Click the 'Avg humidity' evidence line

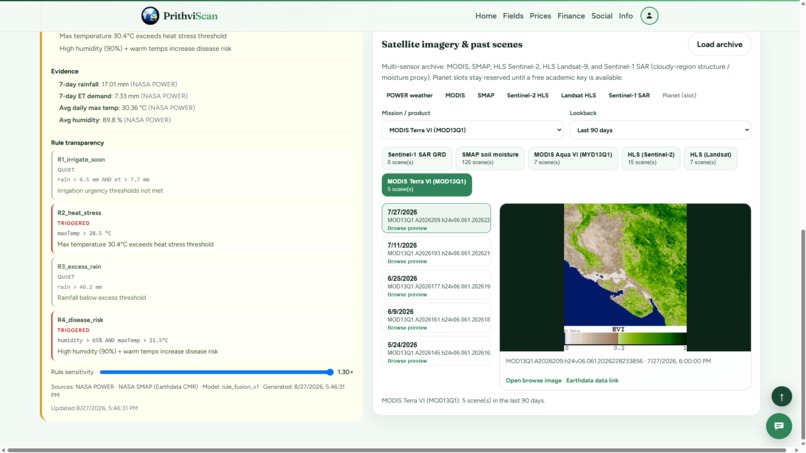tap(115, 120)
